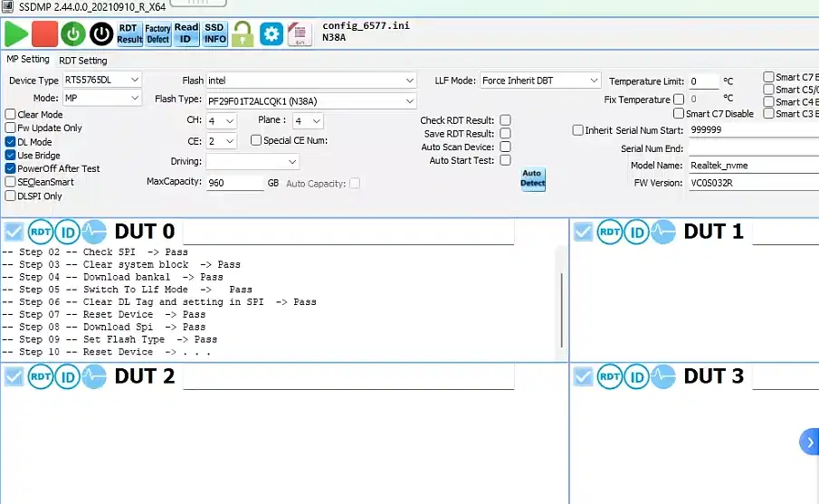Image resolution: width=819 pixels, height=504 pixels.
Task: Click DUT 3 RDT circle icon
Action: point(610,376)
